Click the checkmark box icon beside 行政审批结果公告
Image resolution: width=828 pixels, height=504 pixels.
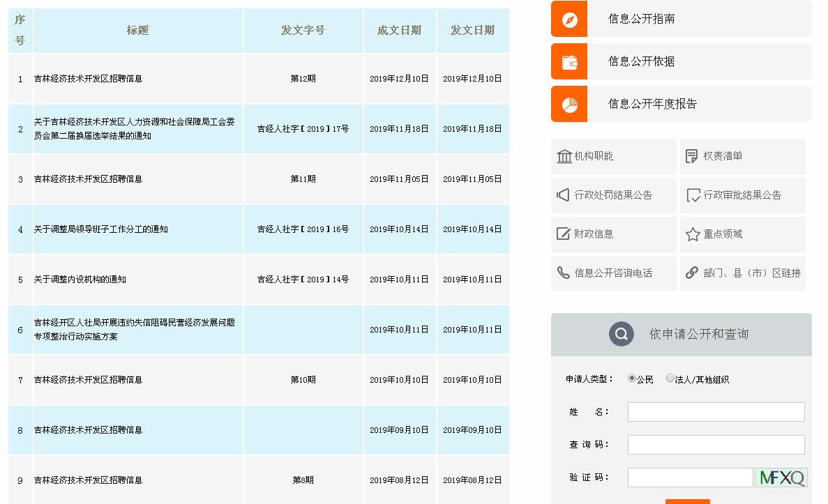693,195
